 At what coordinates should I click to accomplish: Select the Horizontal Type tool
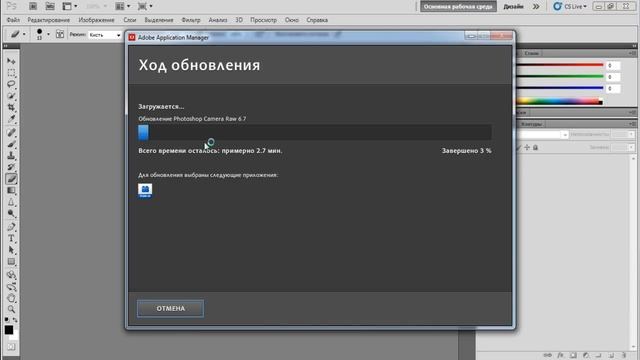click(11, 238)
